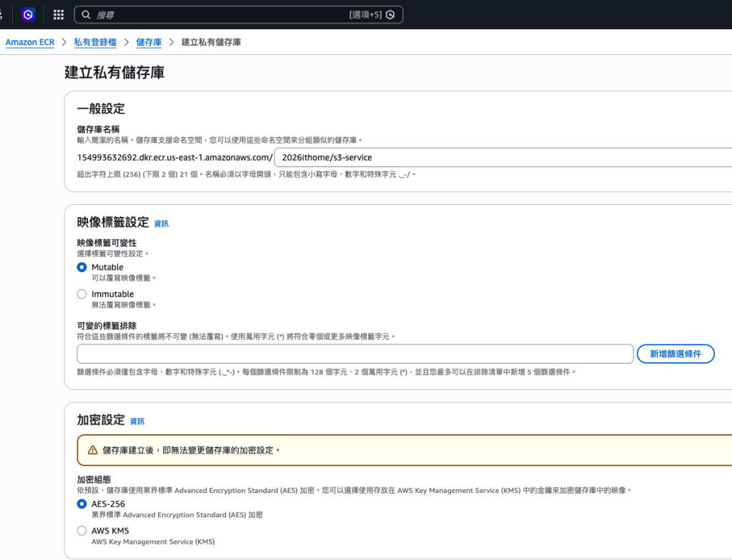Click the 新增篩選條件 button
This screenshot has height=560, width=732.
pos(676,354)
